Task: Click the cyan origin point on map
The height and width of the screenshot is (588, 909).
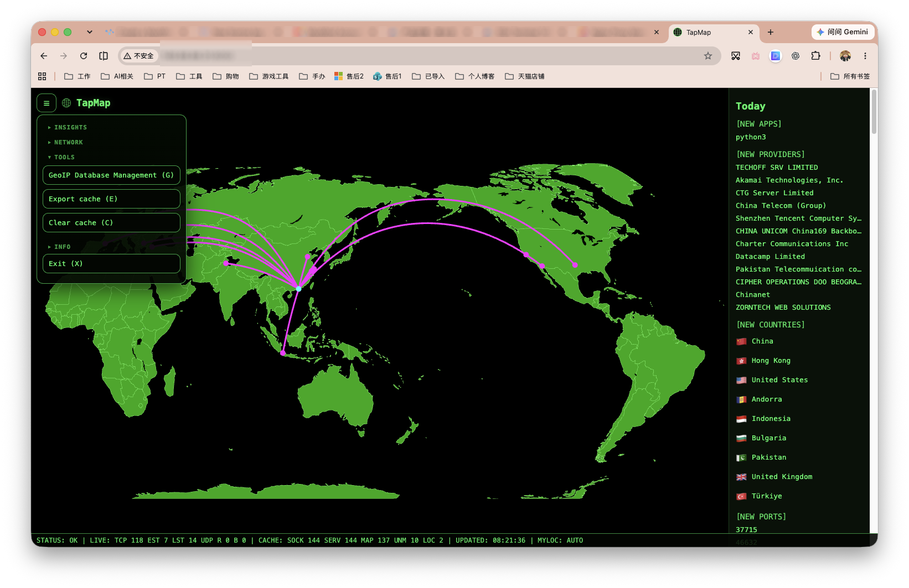Action: tap(299, 289)
